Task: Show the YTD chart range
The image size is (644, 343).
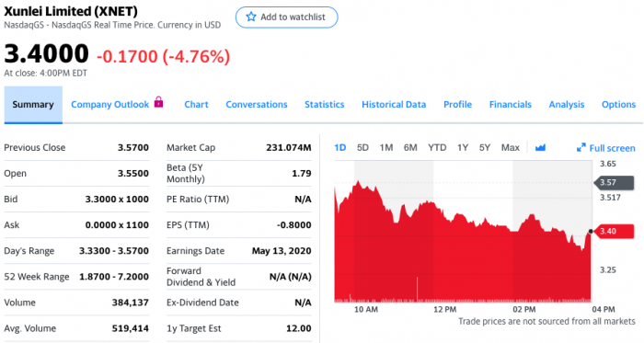Action: tap(437, 147)
